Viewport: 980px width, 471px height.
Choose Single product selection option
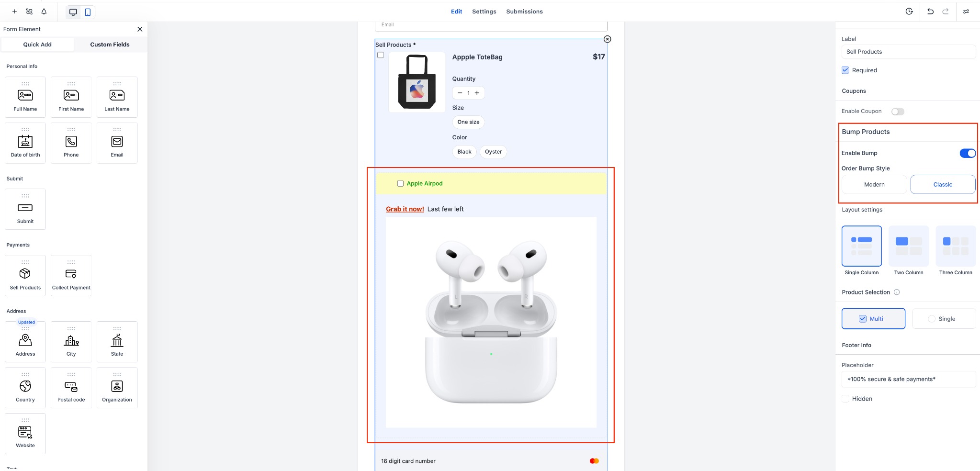[x=944, y=319]
